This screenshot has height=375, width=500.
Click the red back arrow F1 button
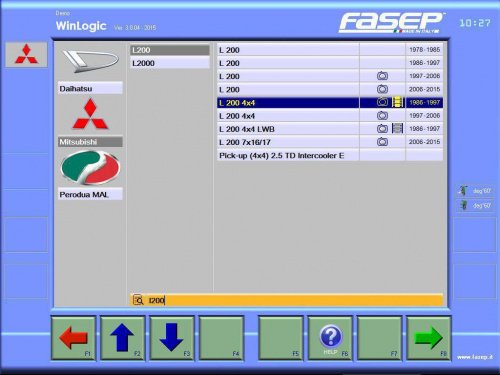click(x=73, y=338)
